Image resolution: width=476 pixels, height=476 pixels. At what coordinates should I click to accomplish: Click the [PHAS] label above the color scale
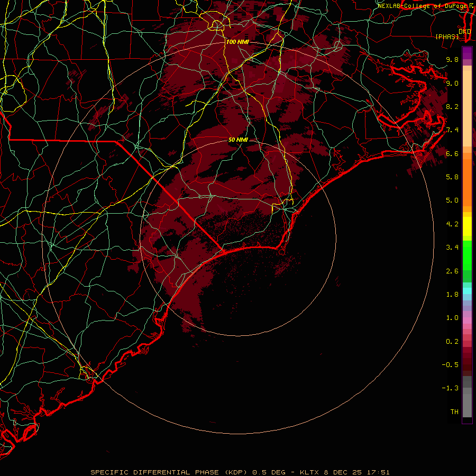[x=447, y=36]
